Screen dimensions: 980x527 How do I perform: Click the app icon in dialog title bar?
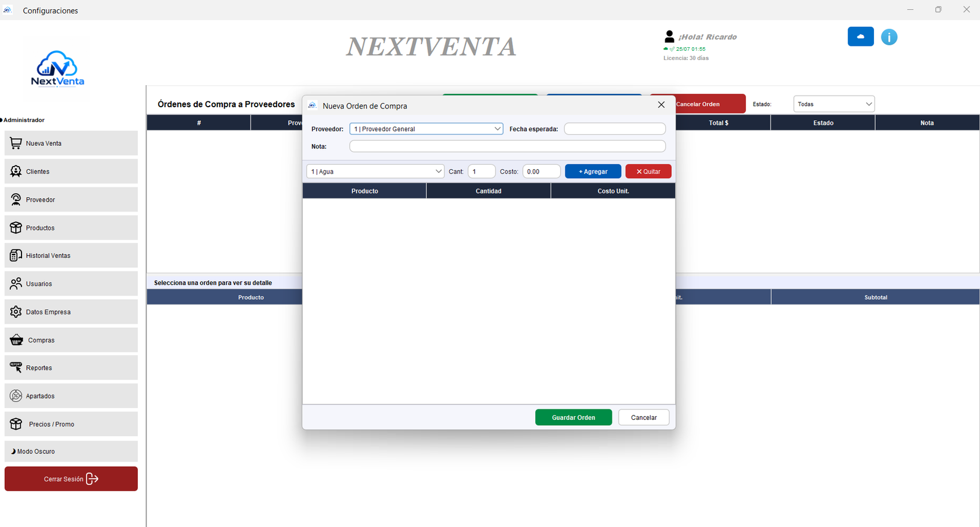click(312, 105)
